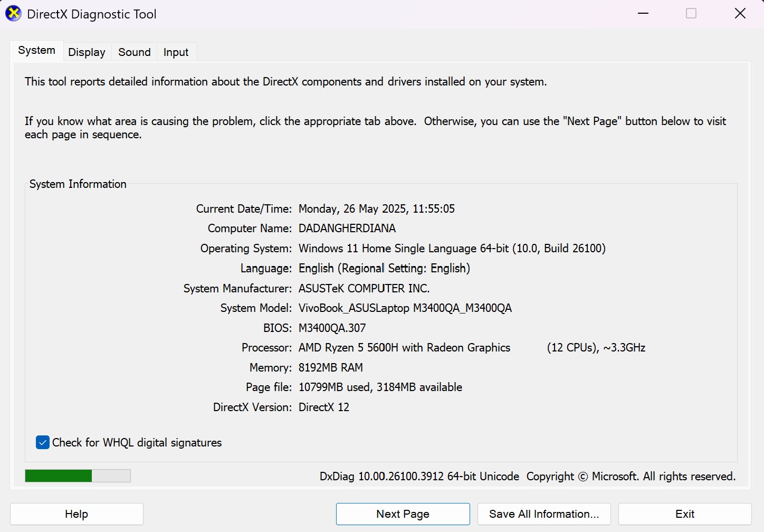
Task: Click the System Information group label
Action: [x=78, y=184]
